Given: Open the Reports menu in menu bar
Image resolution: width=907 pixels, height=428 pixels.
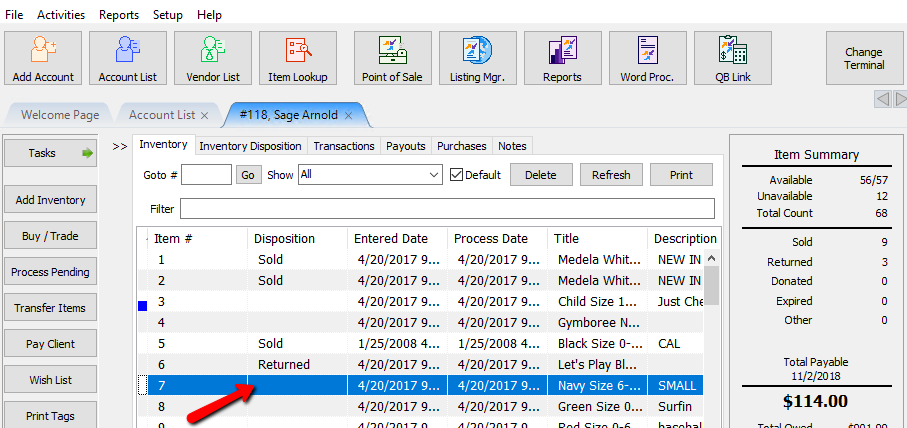Looking at the screenshot, I should point(119,15).
